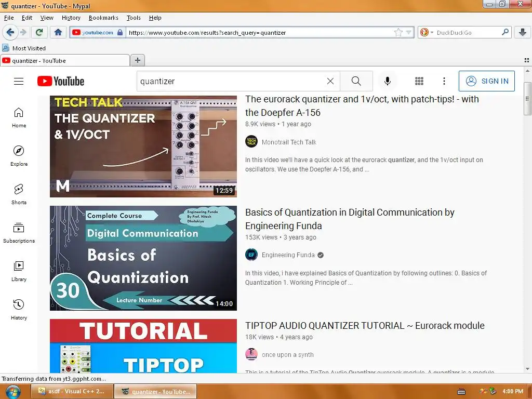Open once upon a synth avatar

pyautogui.click(x=251, y=354)
